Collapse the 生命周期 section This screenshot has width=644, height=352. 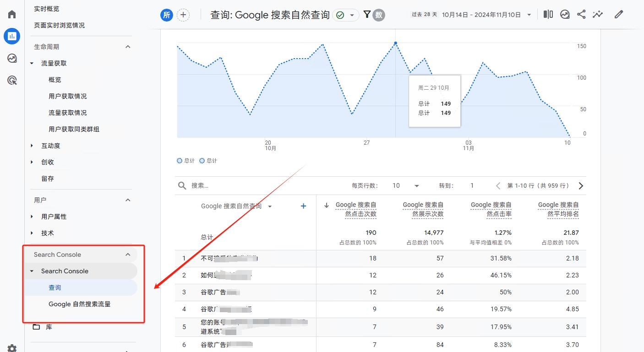coord(128,47)
